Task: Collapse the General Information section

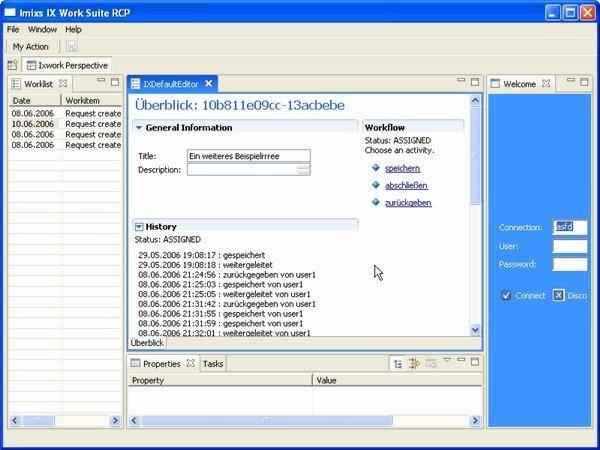Action: click(x=139, y=128)
